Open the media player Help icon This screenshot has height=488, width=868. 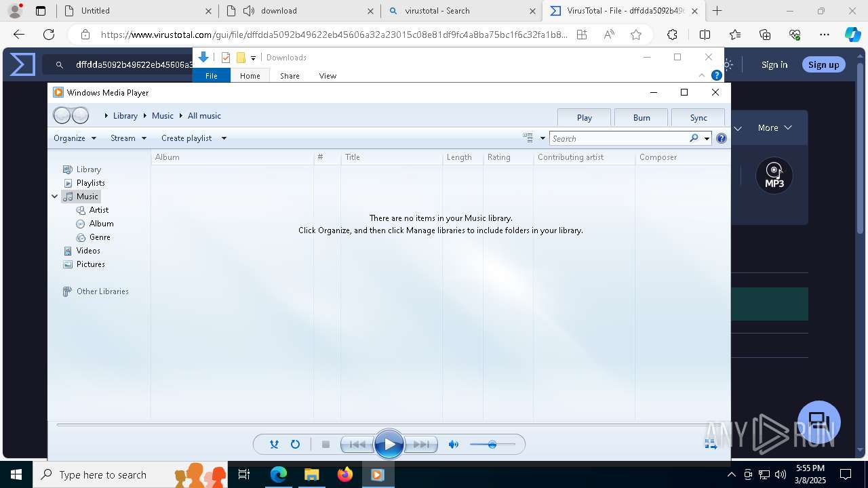pos(722,138)
